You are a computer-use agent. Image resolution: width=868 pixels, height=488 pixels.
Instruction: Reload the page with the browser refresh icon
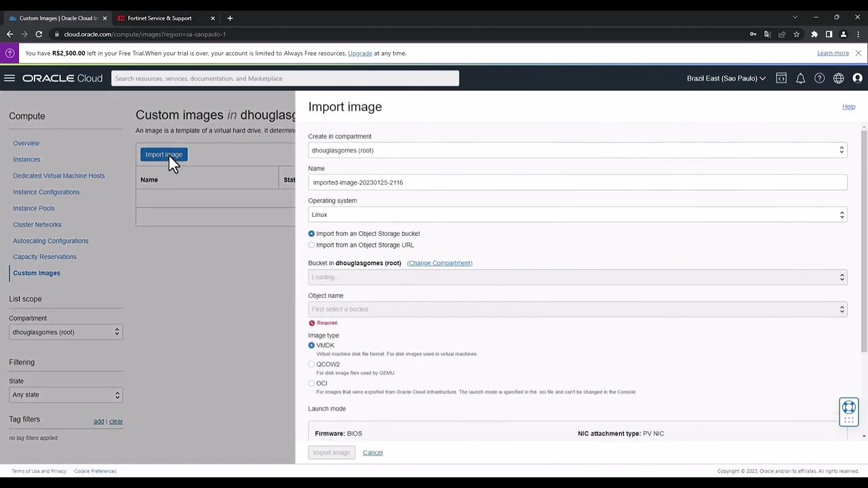(x=39, y=34)
